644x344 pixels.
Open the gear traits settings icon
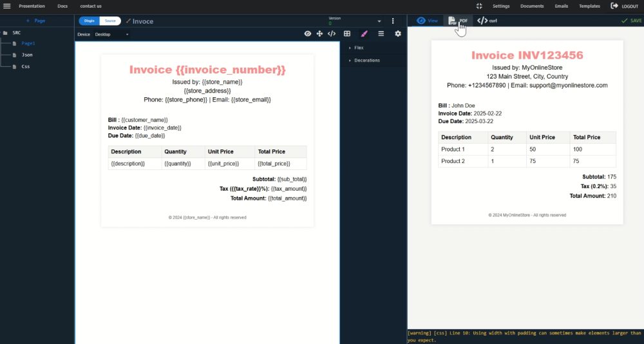398,33
